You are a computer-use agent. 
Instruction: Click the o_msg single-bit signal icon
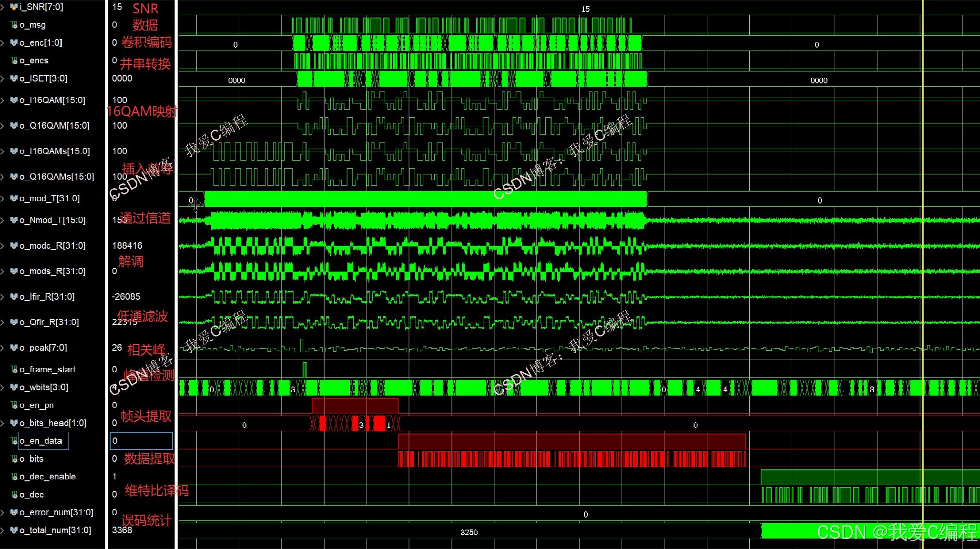coord(14,25)
